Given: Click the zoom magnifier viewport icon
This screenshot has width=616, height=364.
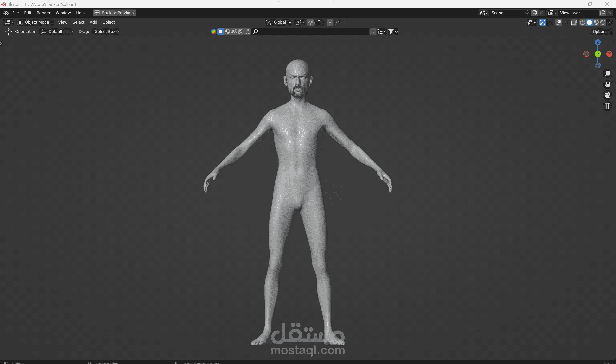Looking at the screenshot, I should (x=607, y=74).
